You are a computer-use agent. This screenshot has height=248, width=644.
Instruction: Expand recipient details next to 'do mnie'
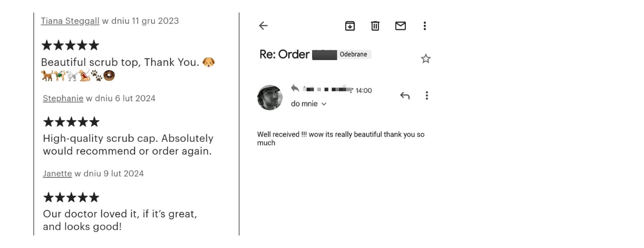click(x=324, y=104)
